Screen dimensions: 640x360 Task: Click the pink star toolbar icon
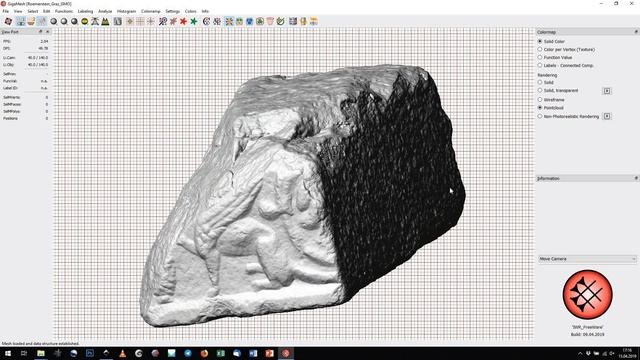(173, 21)
